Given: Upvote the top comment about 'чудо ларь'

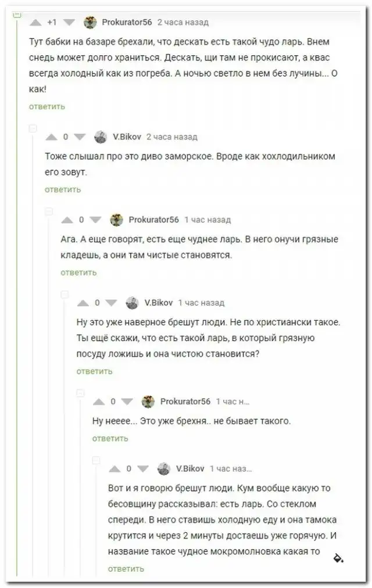Looking at the screenshot, I should click(x=35, y=23).
